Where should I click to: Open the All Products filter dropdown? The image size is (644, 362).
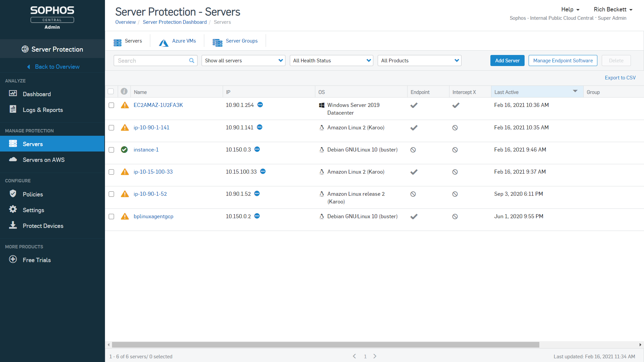pyautogui.click(x=419, y=61)
